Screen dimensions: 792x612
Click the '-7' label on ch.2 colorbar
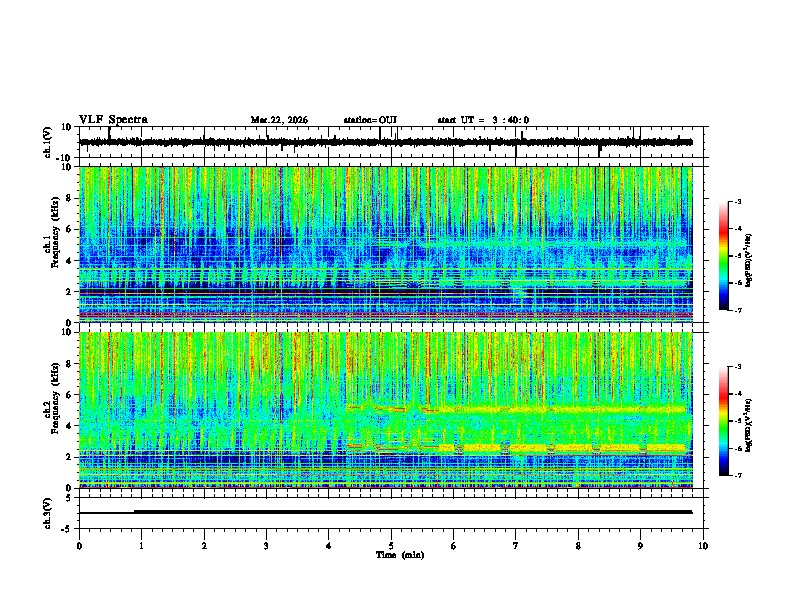tap(737, 475)
